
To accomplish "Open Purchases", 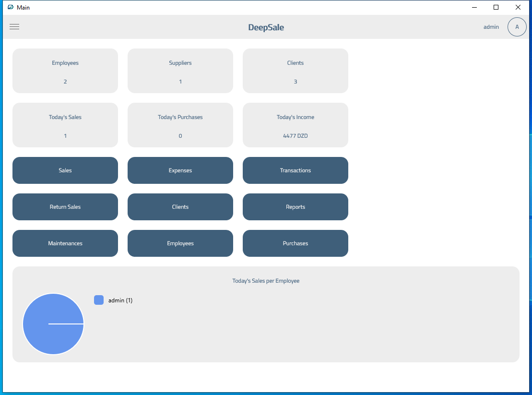I will 295,243.
